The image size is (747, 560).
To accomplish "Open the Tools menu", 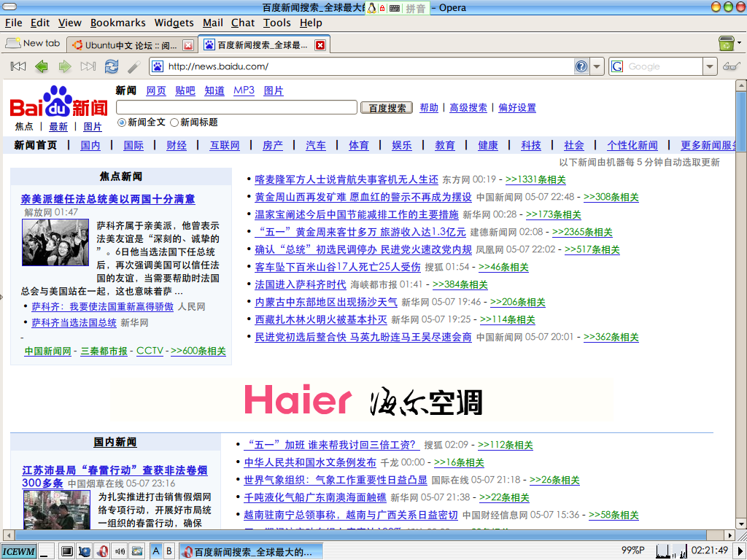I will 276,23.
